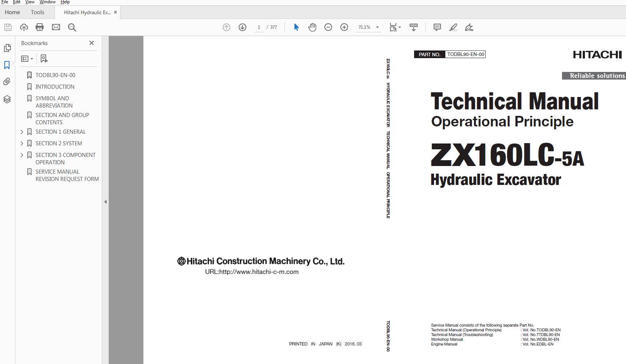Go to next page with down arrow

[x=242, y=27]
